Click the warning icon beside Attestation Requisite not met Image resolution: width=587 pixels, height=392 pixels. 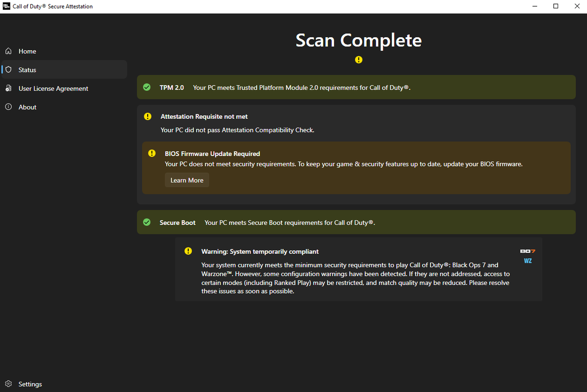[x=148, y=117]
